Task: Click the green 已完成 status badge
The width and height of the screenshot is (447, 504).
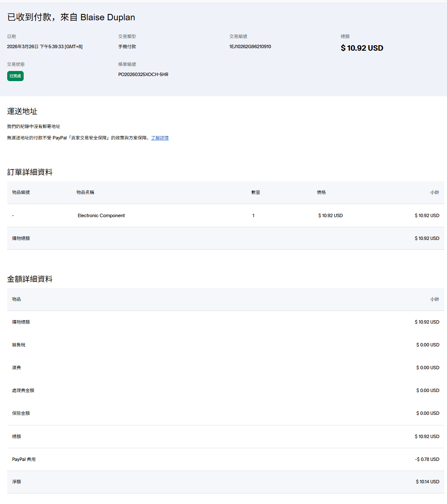Action: click(x=15, y=76)
